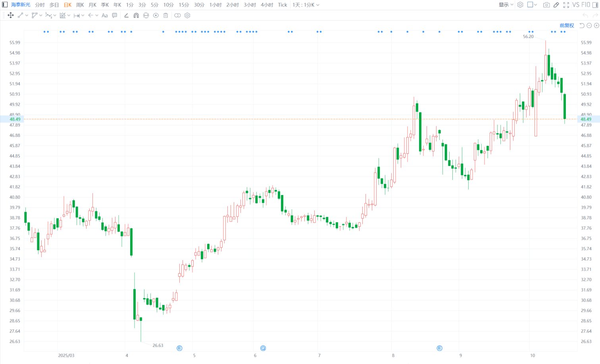Screen dimensions: 600x364
Task: Toggle the left sidebar panel
Action: point(5,5)
